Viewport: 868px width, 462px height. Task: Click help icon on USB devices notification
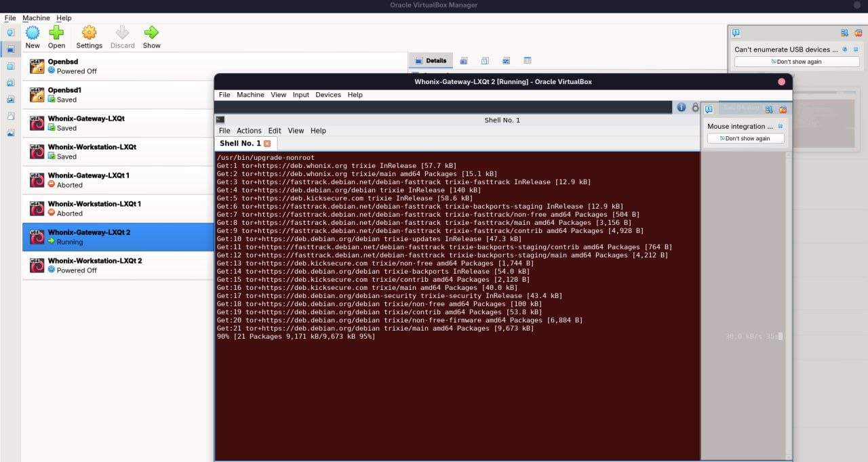point(845,49)
